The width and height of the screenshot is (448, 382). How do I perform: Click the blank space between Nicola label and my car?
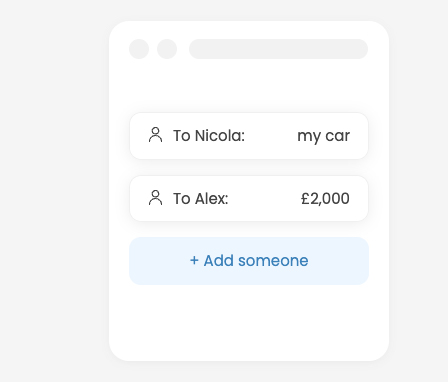point(271,136)
